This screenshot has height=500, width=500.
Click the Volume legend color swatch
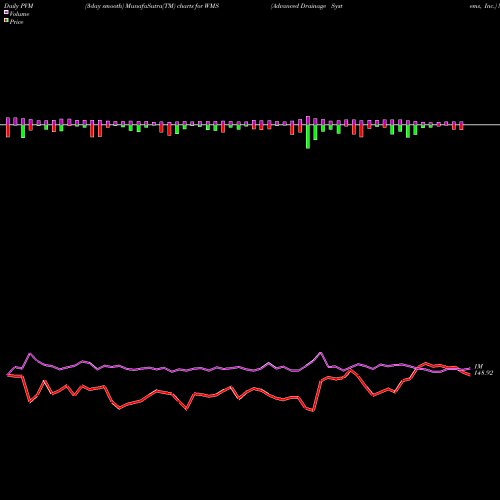coord(6,12)
